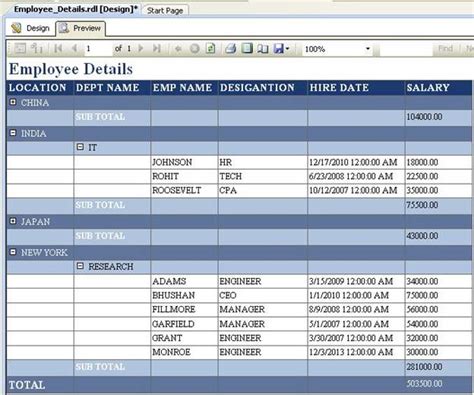This screenshot has width=474, height=395.
Task: Toggle the Document Map icon
Action: click(x=20, y=49)
